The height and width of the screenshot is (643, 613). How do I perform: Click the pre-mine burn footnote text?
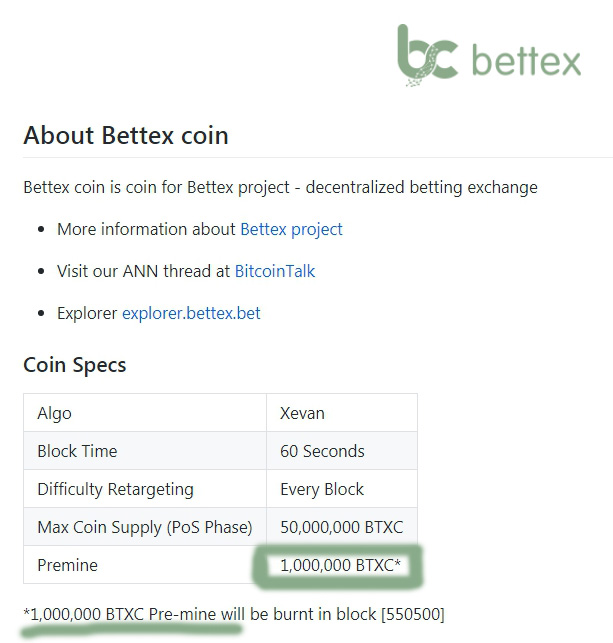[x=234, y=614]
